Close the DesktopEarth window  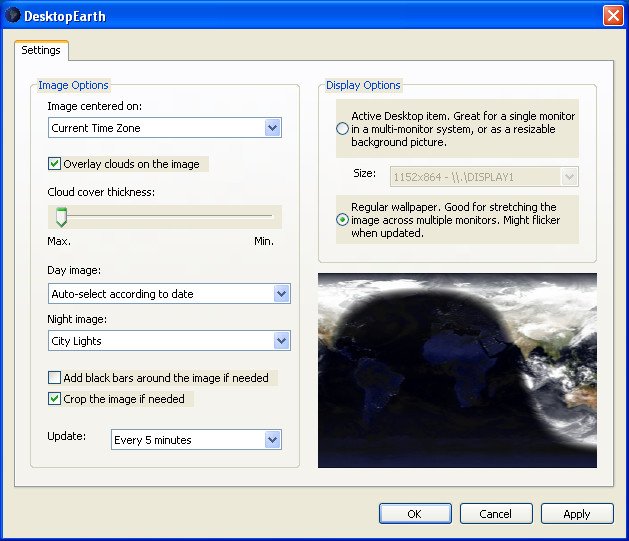[613, 16]
